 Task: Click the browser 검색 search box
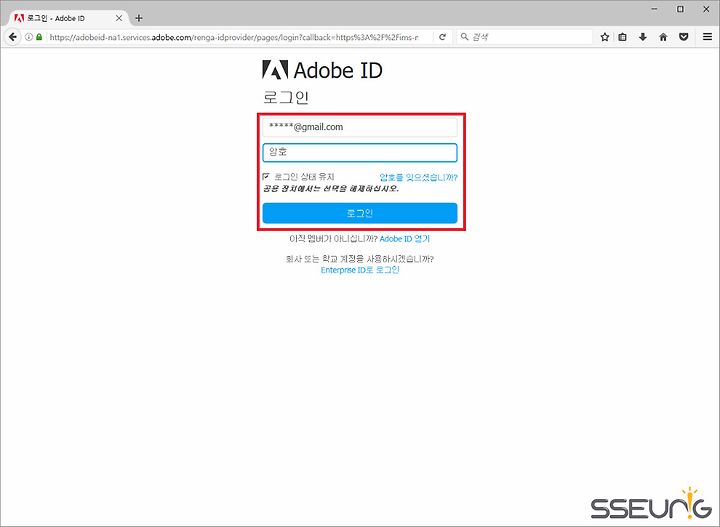[x=524, y=37]
